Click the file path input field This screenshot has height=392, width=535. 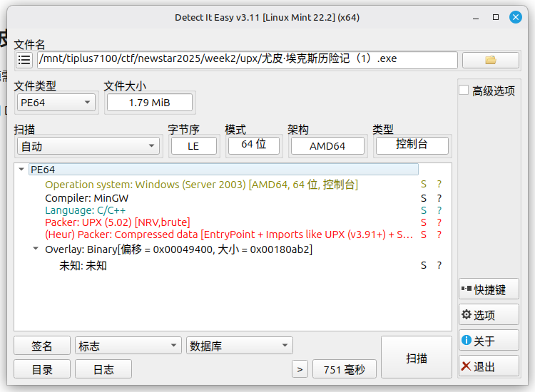246,60
